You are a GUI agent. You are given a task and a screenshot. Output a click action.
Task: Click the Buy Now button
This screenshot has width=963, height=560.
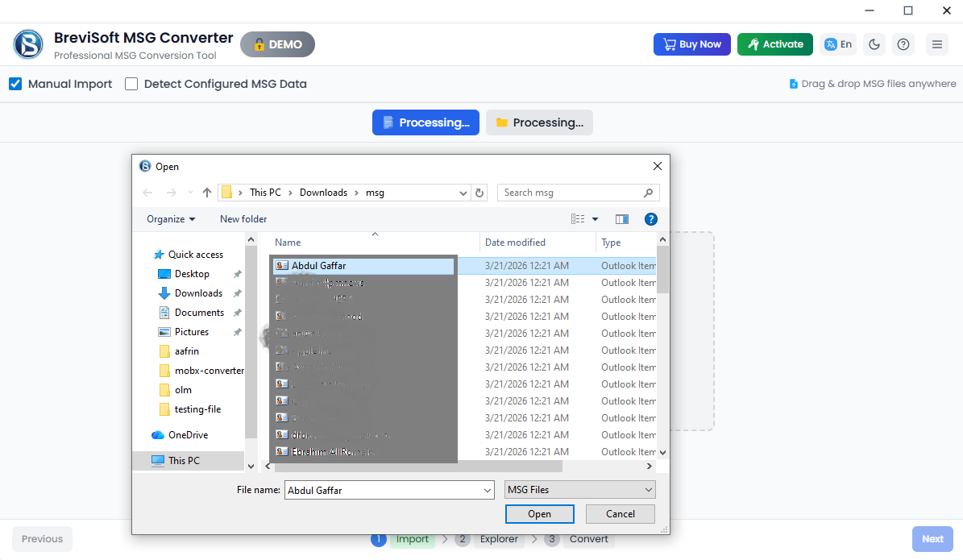coord(692,44)
